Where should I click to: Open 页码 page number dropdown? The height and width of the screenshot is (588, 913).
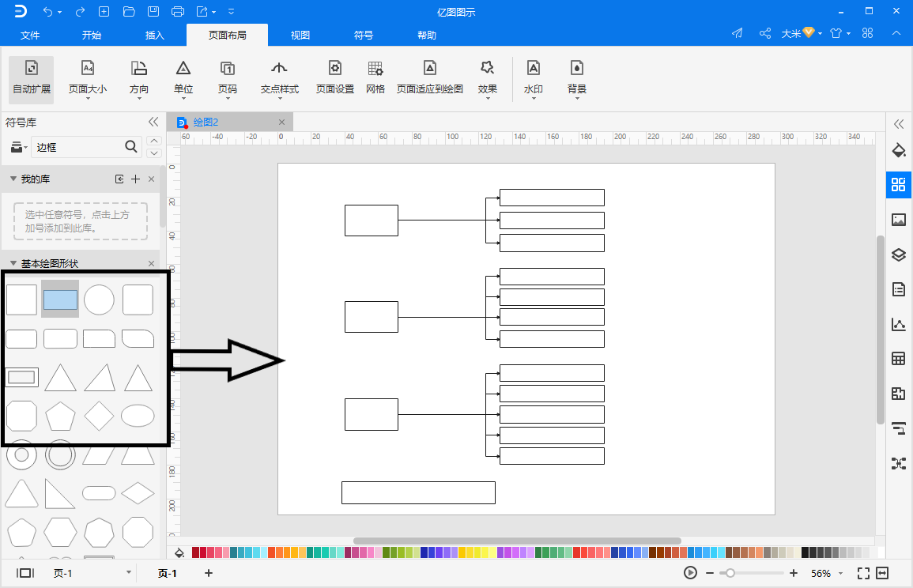pos(228,79)
